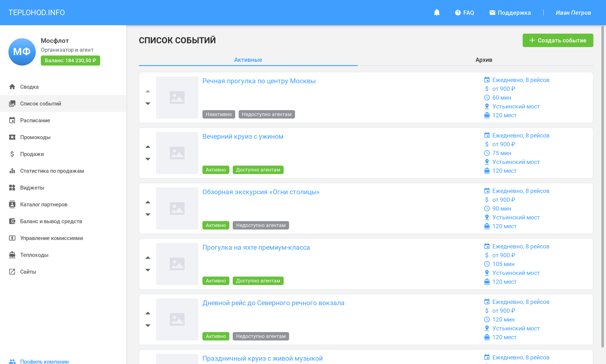The image size is (606, 364).
Task: Click the Статистика по продажам chart icon
Action: (12, 171)
